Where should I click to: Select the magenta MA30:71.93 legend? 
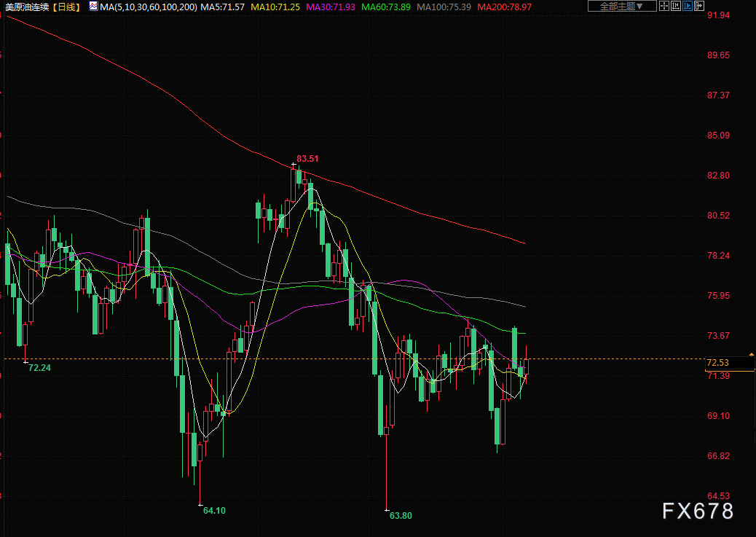click(x=329, y=7)
